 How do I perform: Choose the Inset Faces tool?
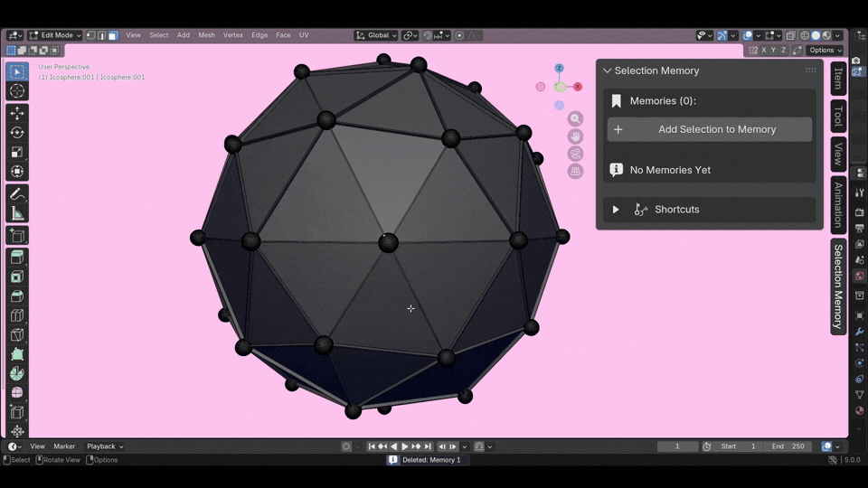[17, 277]
